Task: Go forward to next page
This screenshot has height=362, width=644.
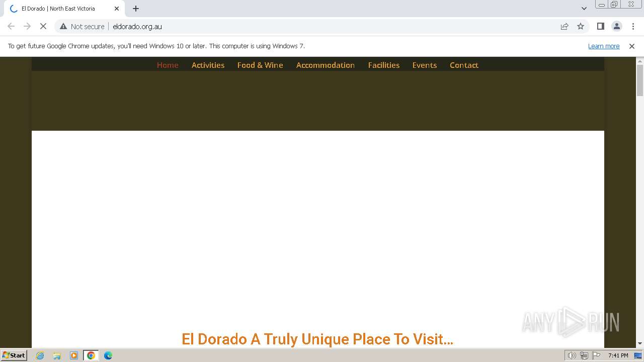Action: point(27,26)
